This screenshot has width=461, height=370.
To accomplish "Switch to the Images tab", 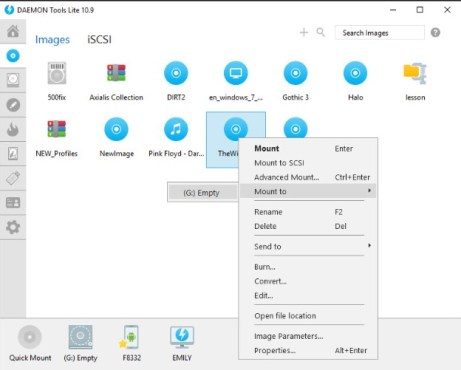I will (52, 40).
